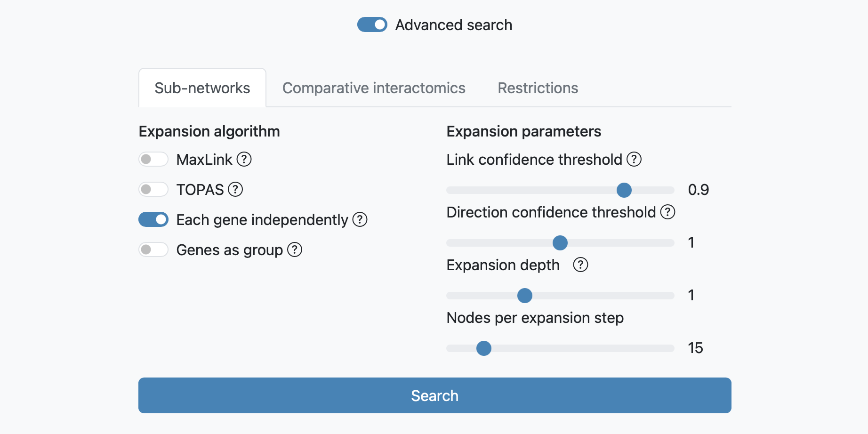
Task: Disable the Advanced search toggle
Action: pos(372,24)
